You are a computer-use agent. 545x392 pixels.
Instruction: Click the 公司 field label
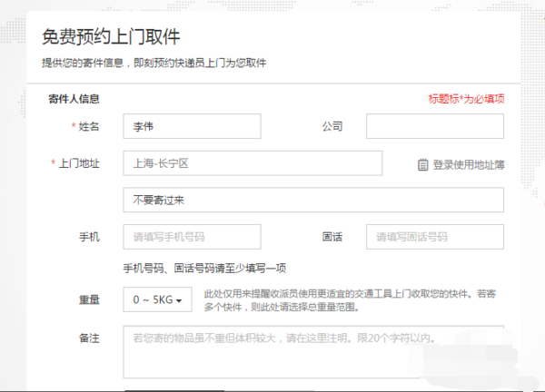(332, 126)
